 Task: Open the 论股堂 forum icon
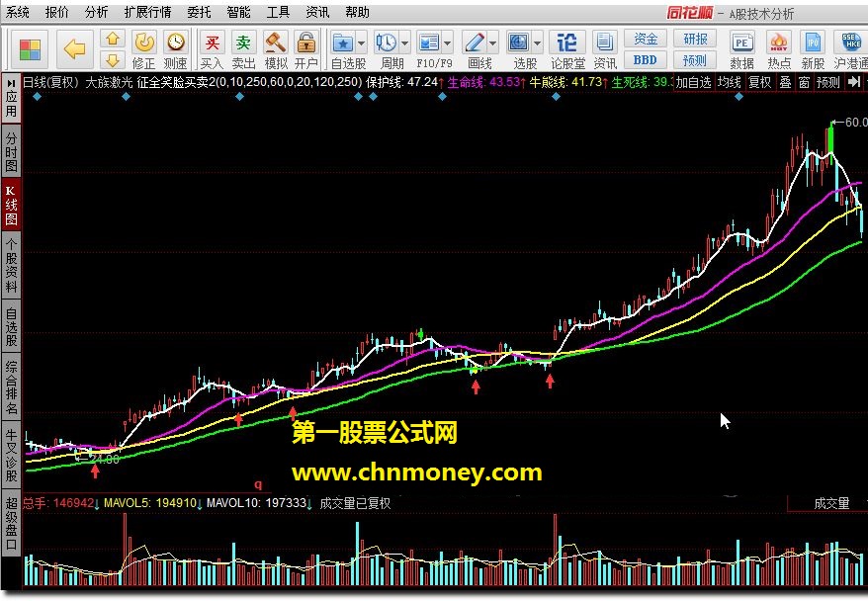click(x=567, y=49)
